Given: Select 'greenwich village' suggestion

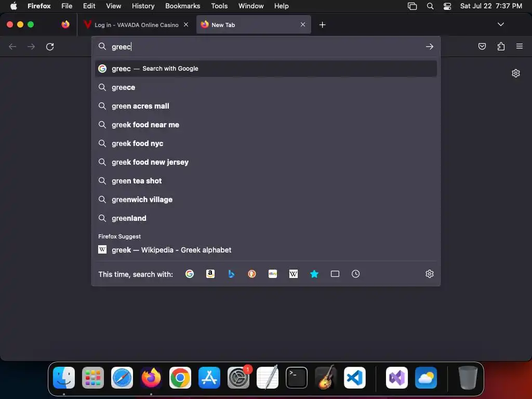Looking at the screenshot, I should tap(265, 199).
